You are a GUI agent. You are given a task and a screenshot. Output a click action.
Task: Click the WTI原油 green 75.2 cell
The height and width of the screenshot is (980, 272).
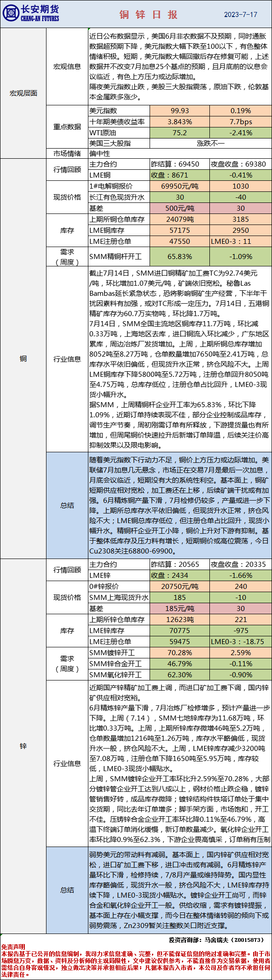(x=179, y=133)
